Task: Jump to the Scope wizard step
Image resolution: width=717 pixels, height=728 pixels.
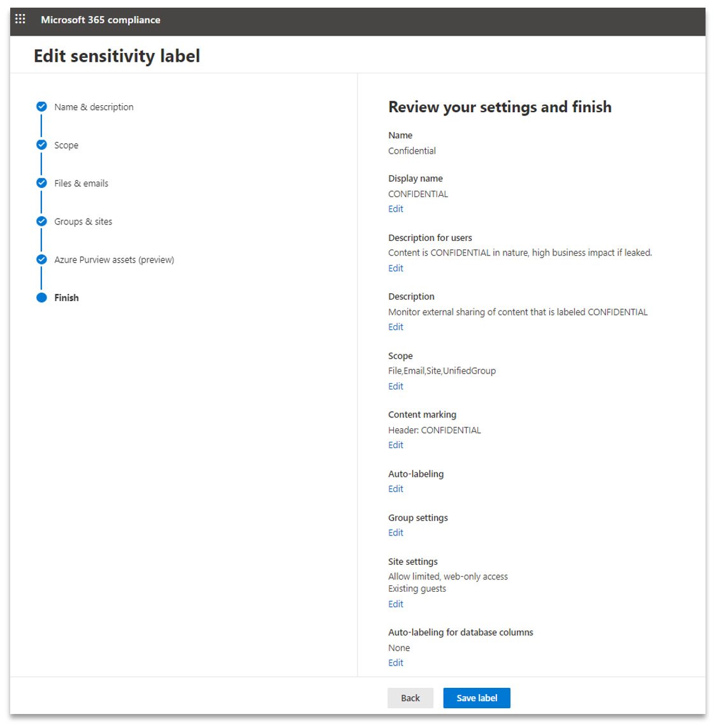Action: tap(66, 145)
